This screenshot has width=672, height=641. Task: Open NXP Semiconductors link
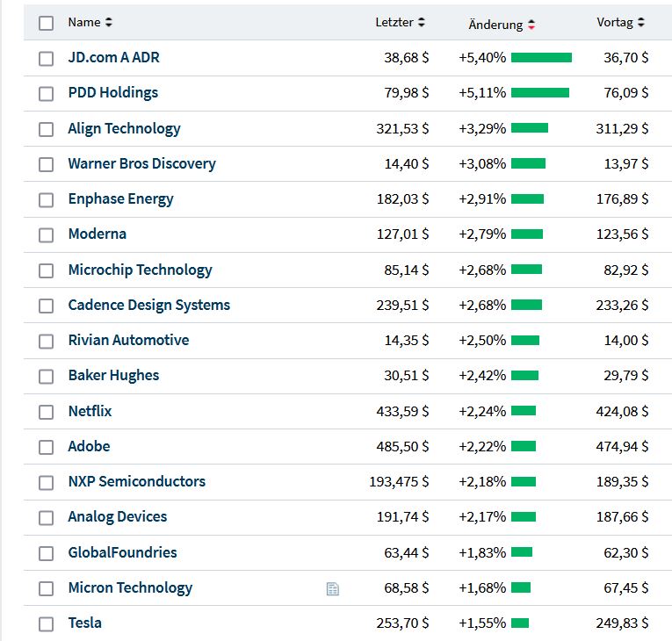[136, 482]
